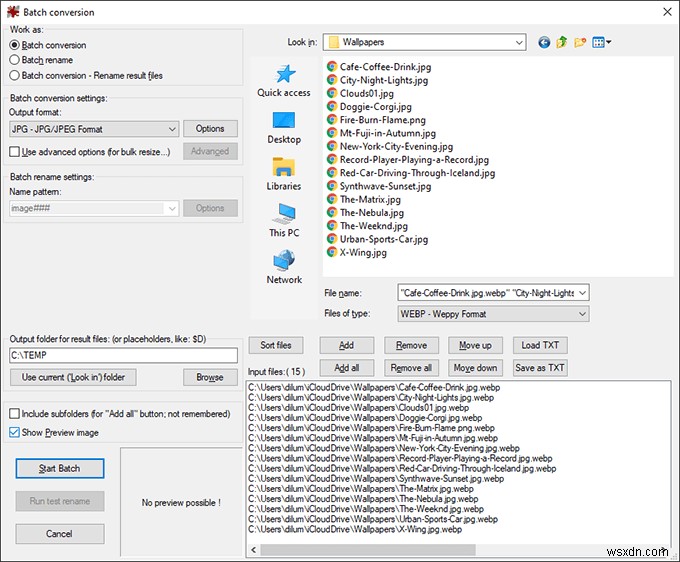
Task: Click Sort files button
Action: click(276, 345)
